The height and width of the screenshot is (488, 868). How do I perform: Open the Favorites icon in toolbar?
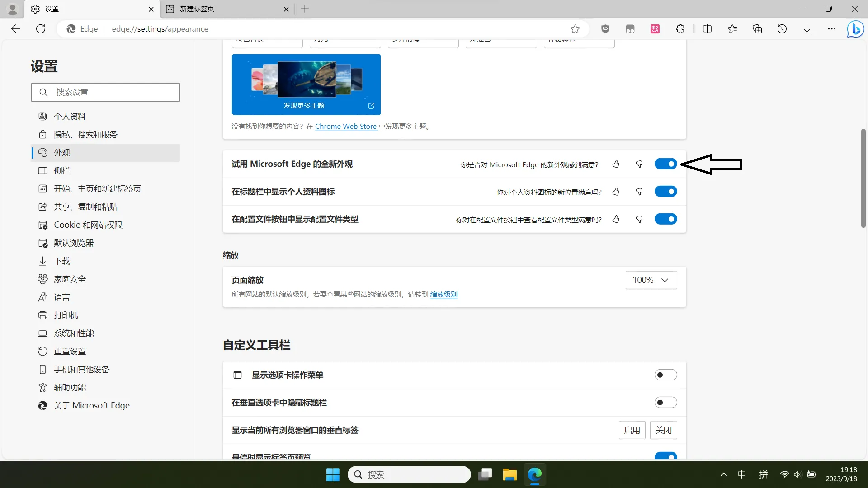(732, 28)
